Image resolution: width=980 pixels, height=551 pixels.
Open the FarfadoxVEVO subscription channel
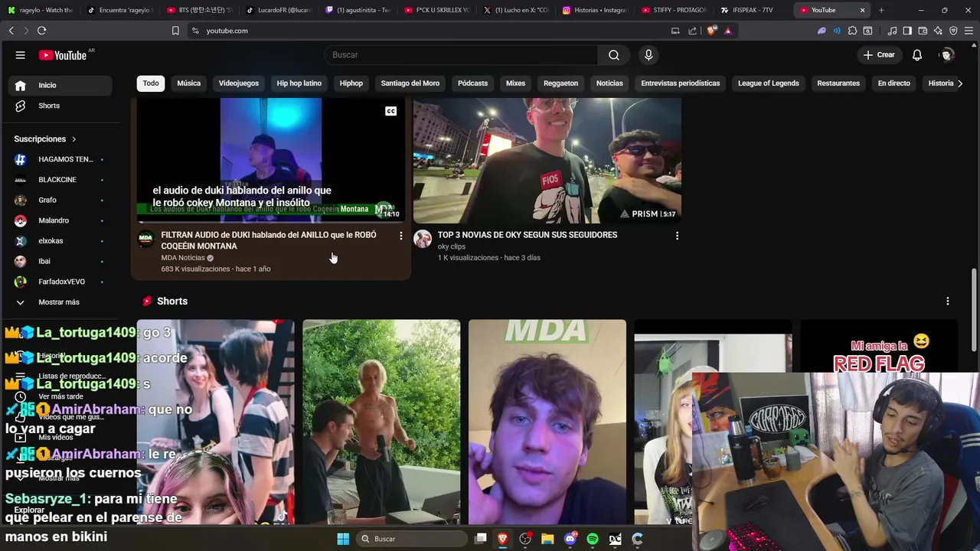click(60, 282)
